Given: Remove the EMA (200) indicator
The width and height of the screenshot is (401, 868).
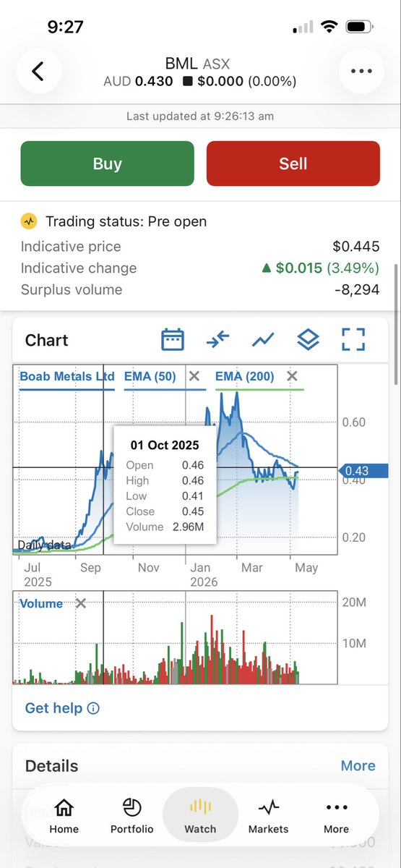Looking at the screenshot, I should pyautogui.click(x=292, y=376).
